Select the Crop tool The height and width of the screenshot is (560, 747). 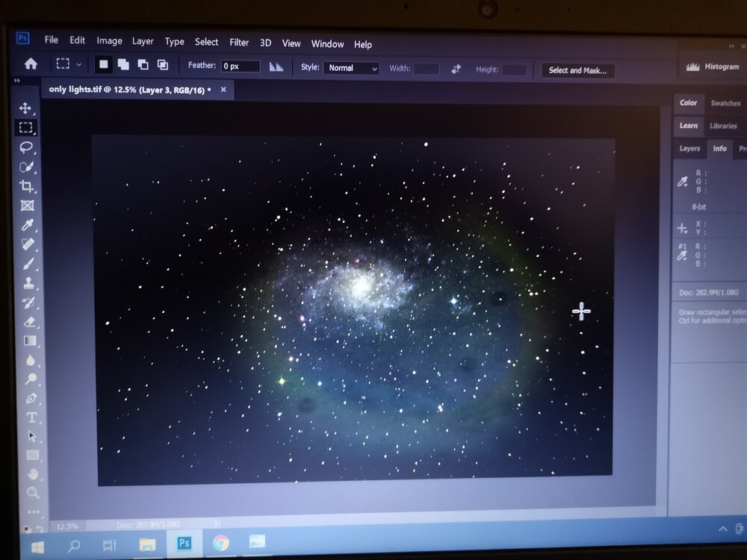[27, 186]
